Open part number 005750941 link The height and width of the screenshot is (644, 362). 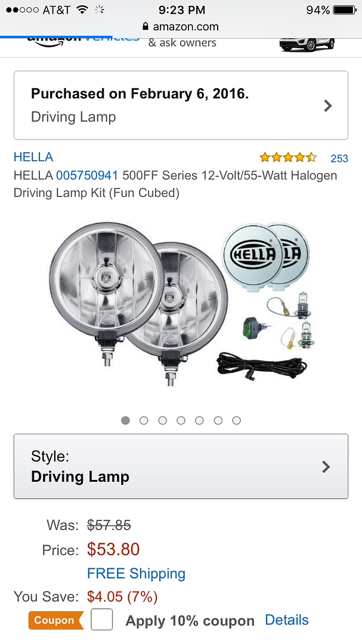[x=87, y=175]
